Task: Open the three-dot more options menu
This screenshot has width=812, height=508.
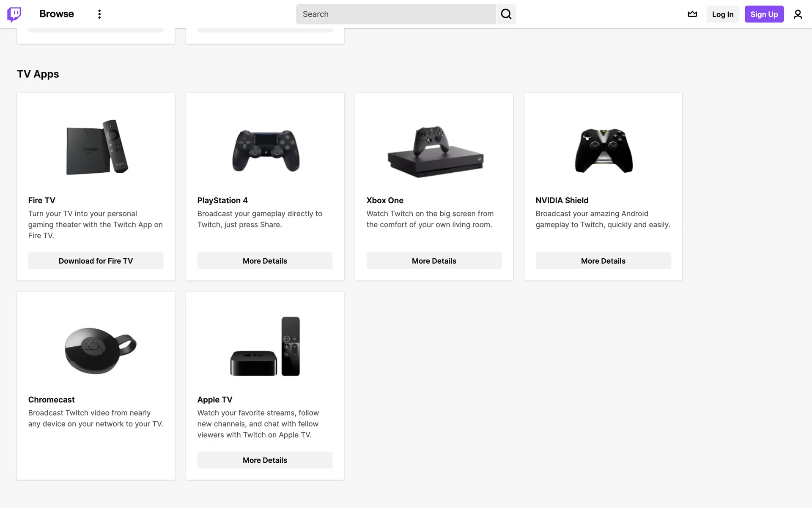Action: (x=99, y=14)
